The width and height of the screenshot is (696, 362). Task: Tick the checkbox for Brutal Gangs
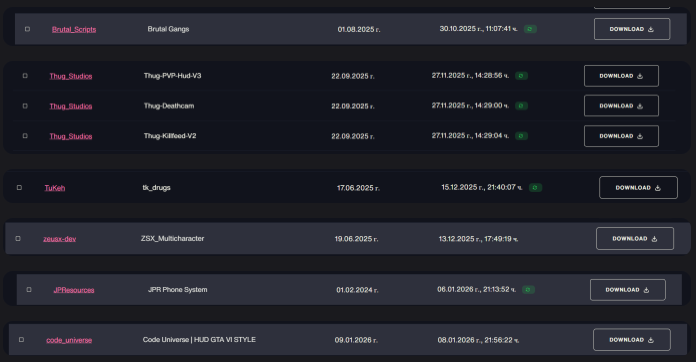pyautogui.click(x=27, y=29)
